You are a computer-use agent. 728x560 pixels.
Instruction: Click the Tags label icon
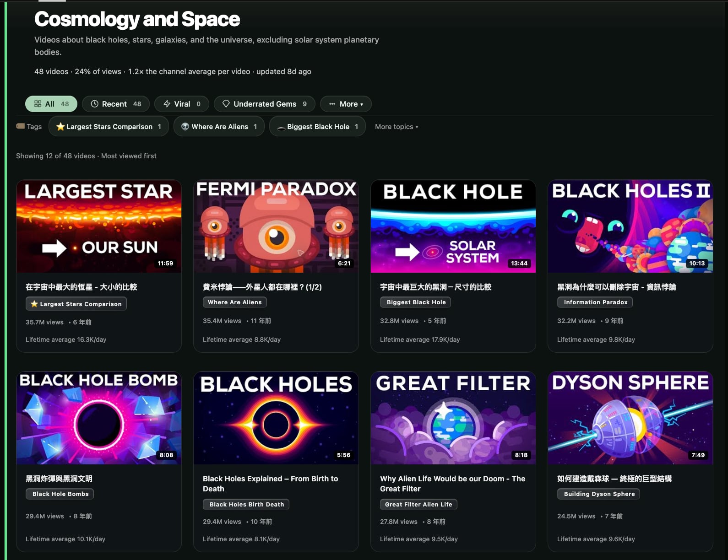coord(21,126)
